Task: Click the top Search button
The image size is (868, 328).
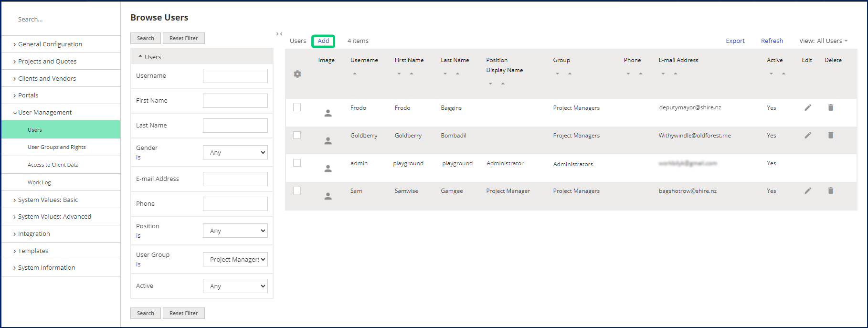Action: pos(146,38)
